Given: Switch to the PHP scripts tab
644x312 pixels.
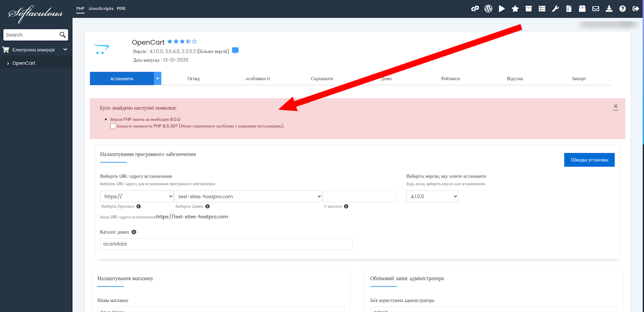Looking at the screenshot, I should 80,8.
